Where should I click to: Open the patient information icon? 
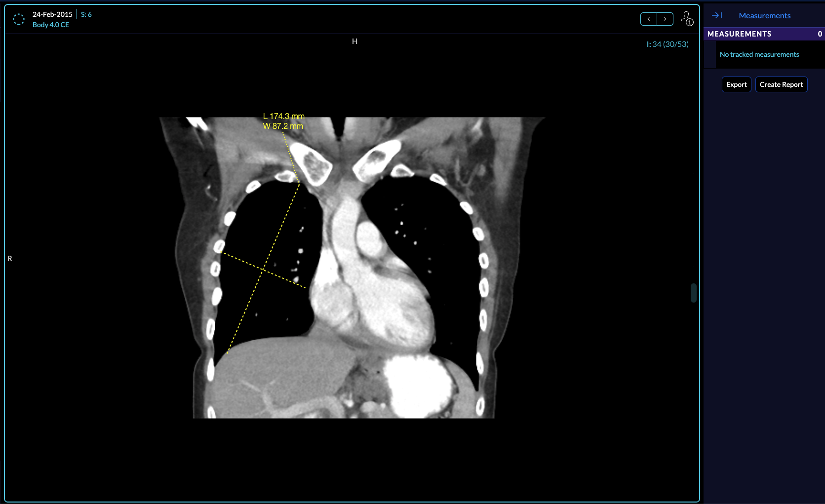coord(687,19)
